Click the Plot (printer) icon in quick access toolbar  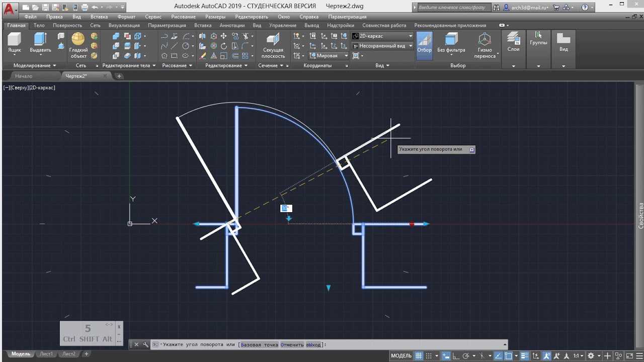click(85, 8)
